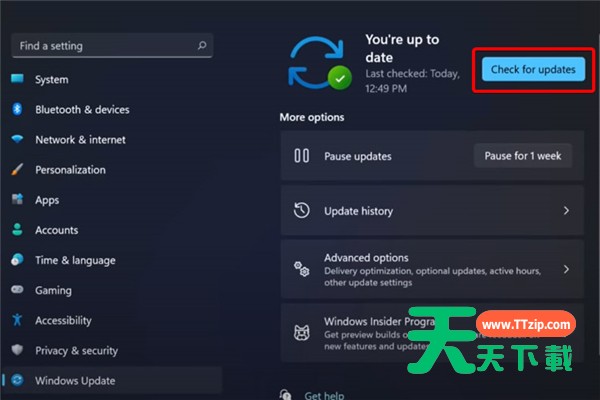This screenshot has width=600, height=400.
Task: Click the Update history clock icon
Action: [302, 211]
